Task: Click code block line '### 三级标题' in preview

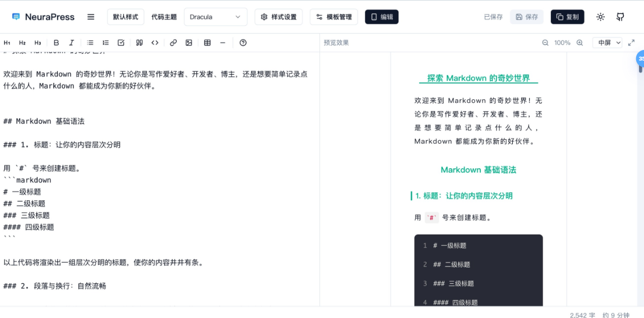Action: [x=453, y=283]
